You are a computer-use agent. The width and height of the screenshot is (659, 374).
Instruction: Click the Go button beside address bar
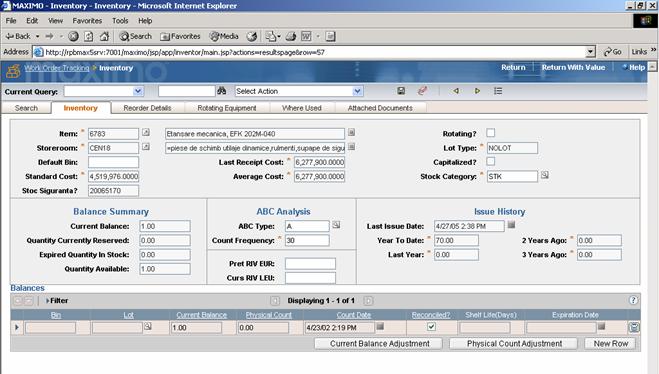[613, 52]
